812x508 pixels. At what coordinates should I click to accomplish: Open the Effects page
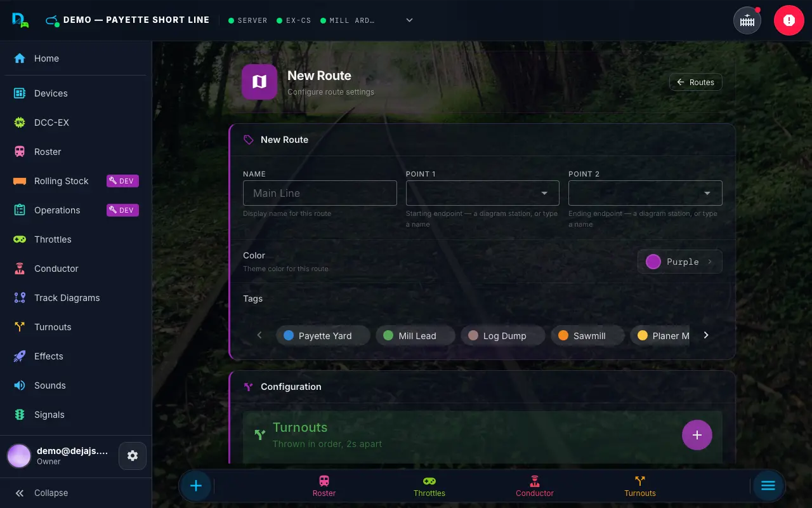[75, 356]
